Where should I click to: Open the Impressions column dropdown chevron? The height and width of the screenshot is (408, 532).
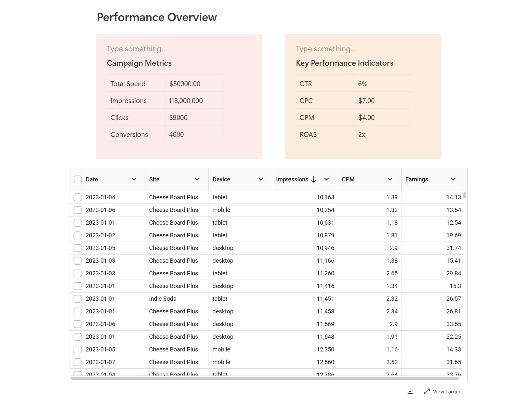326,179
